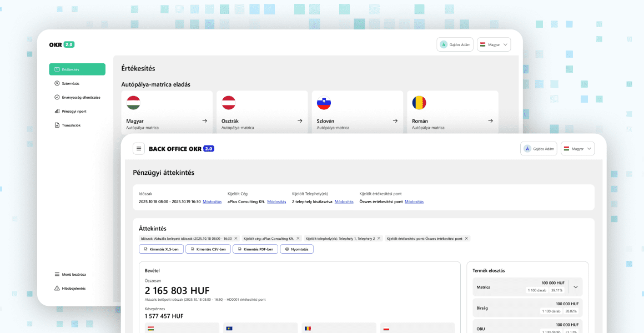Click Módosítás link next to Időszak
The width and height of the screenshot is (644, 333).
pos(212,201)
